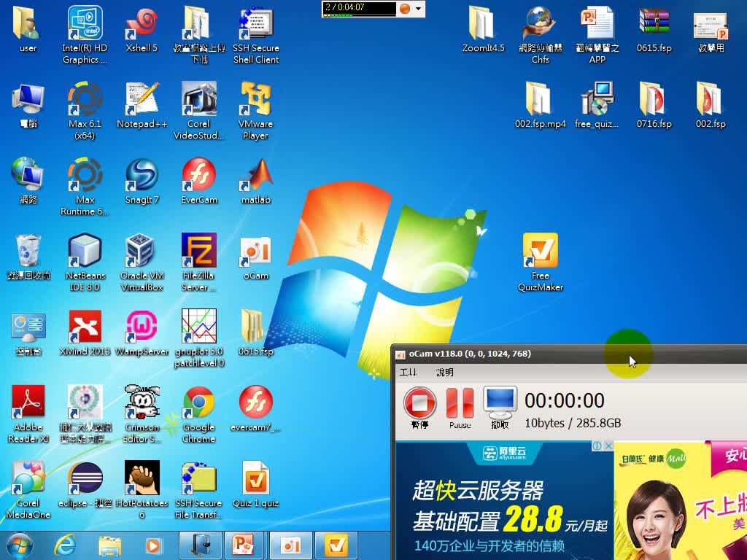Select the NetBeans IDE 8.0 shortcut
The width and height of the screenshot is (747, 560).
point(85,262)
